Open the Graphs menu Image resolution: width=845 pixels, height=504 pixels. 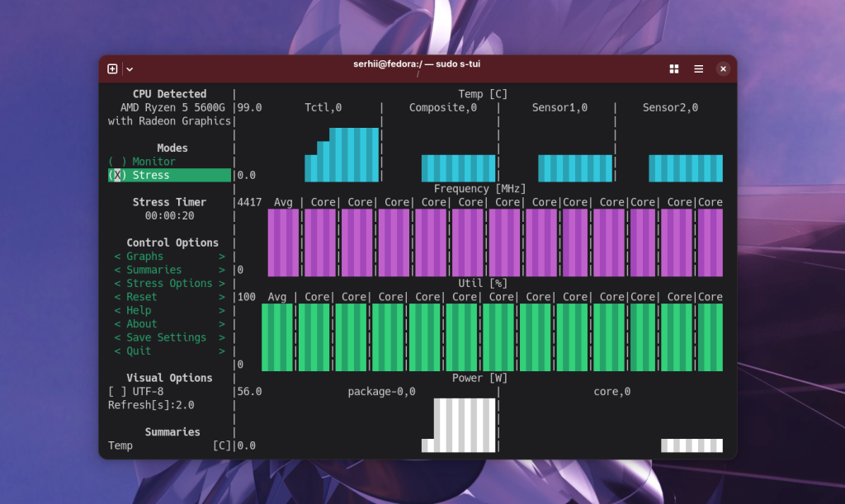145,257
